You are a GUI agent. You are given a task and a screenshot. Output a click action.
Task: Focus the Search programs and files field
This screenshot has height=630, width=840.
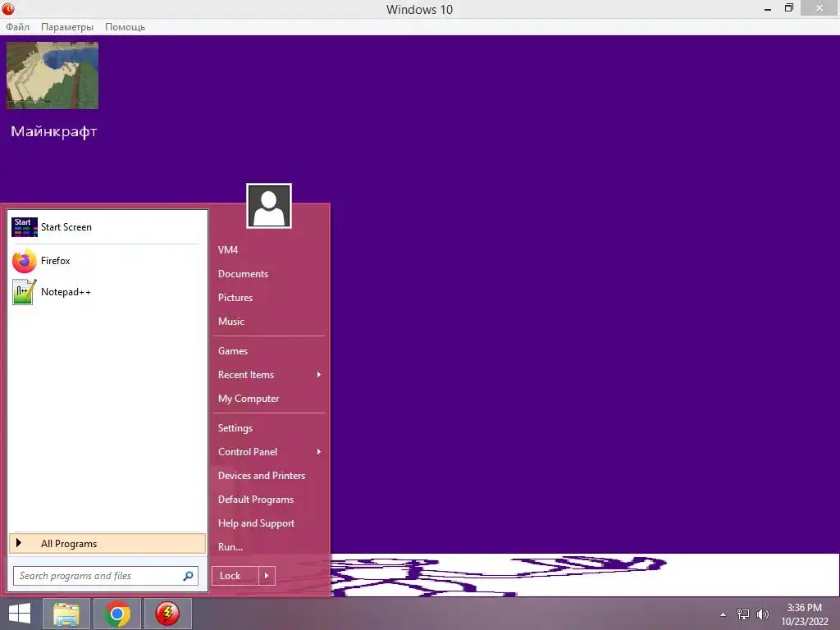(106, 576)
